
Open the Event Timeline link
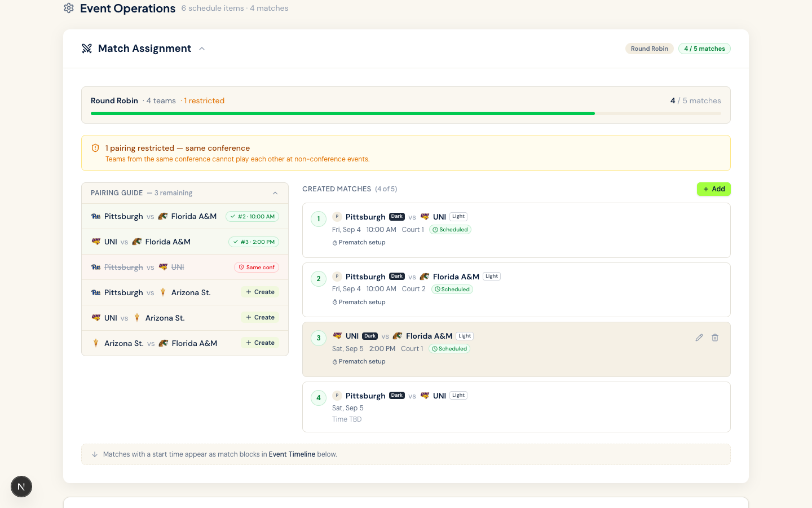(x=292, y=454)
